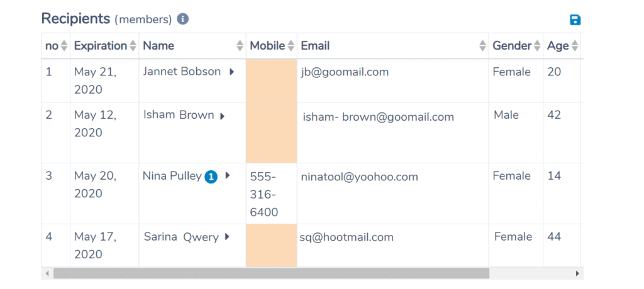This screenshot has width=644, height=289.
Task: Expand Nina Pulley's row arrow
Action: click(x=228, y=176)
